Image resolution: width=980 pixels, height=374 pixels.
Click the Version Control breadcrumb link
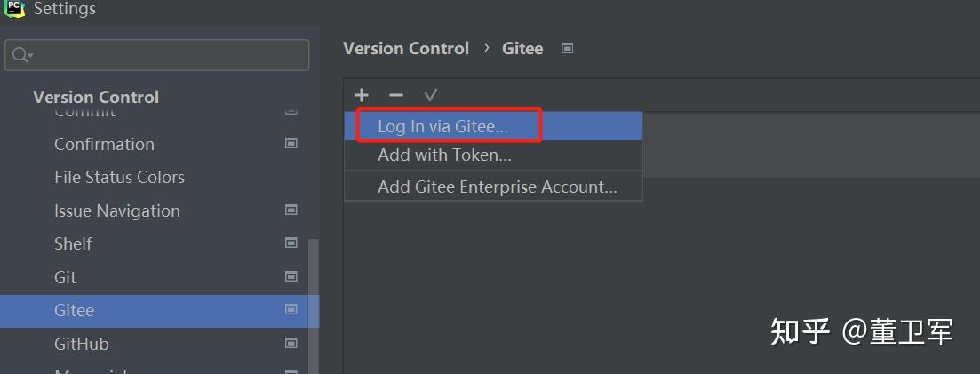tap(406, 48)
